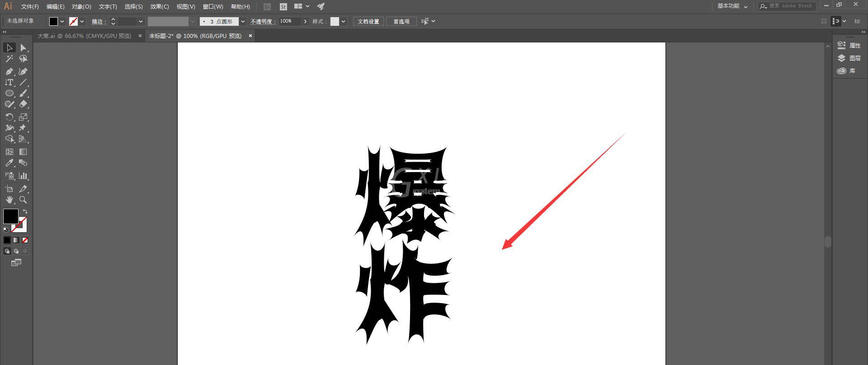
Task: Select the Line Segment tool
Action: 23,82
